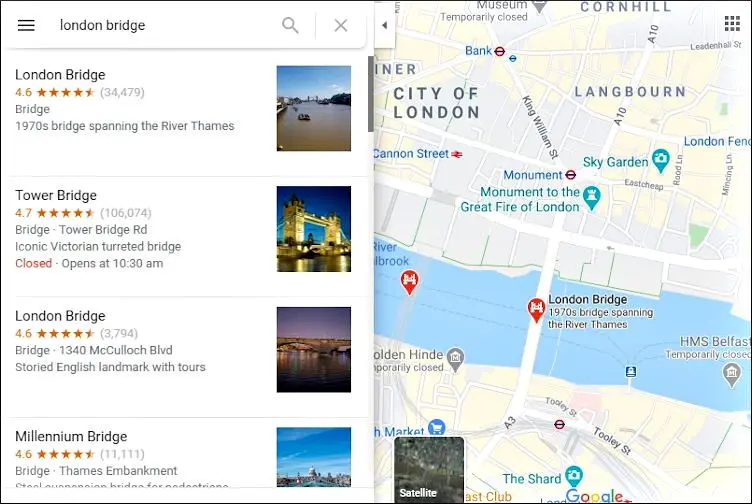The image size is (752, 504).
Task: Open the Tower Bridge search result
Action: 56,195
